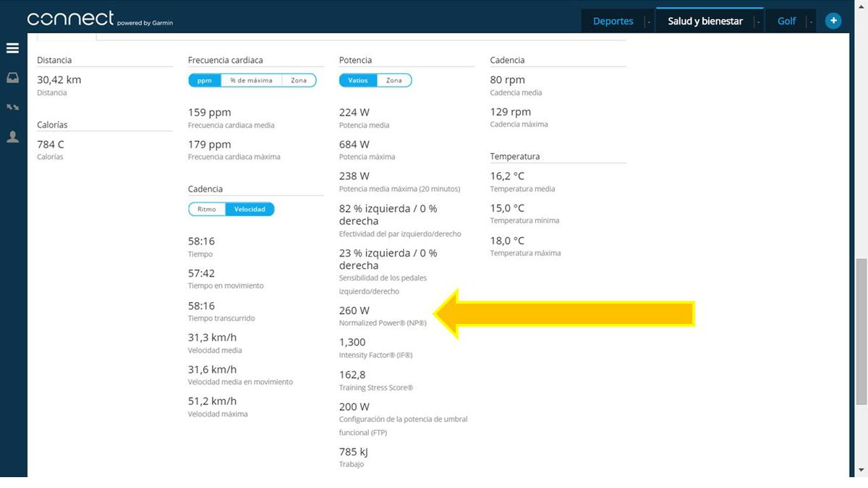
Task: Switch heart rate view to Zona
Action: (x=299, y=80)
